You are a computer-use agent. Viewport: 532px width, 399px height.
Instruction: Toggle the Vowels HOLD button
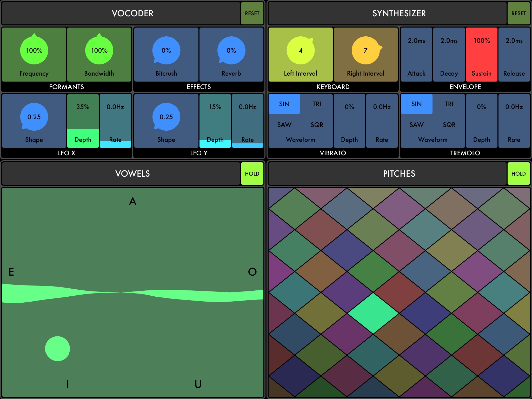click(x=252, y=174)
